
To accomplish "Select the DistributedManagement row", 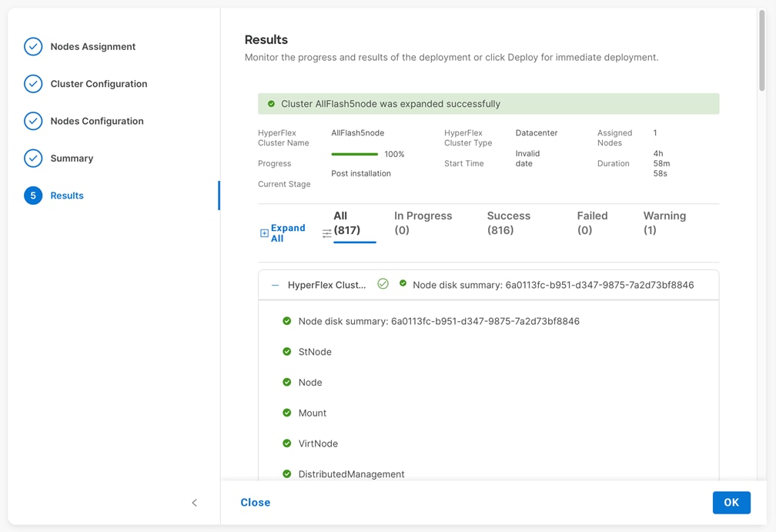I will pos(351,474).
